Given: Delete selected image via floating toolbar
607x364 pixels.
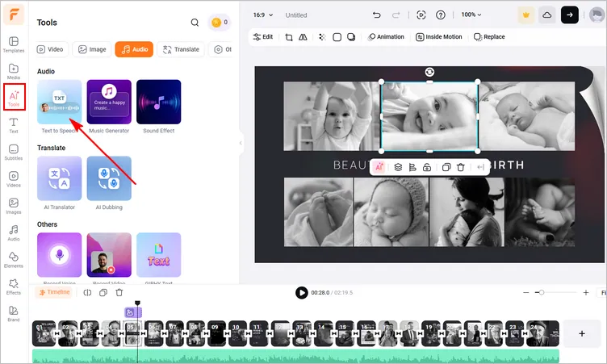Looking at the screenshot, I should coord(461,167).
